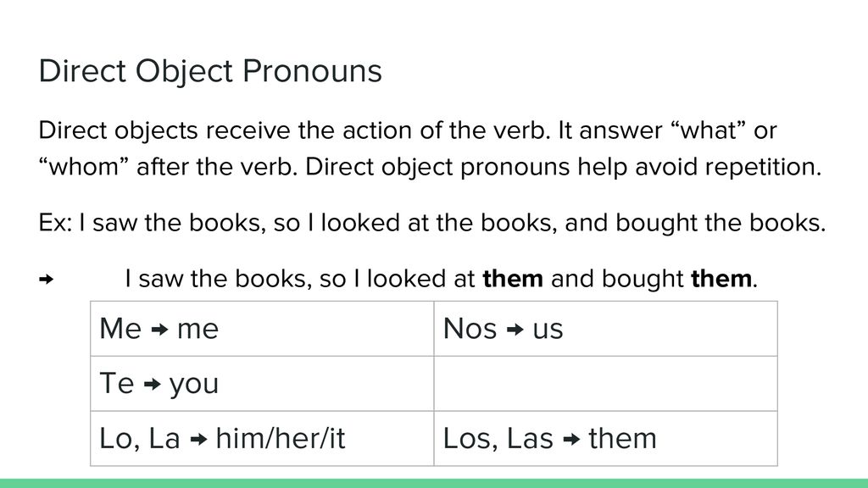Viewport: 868px width, 488px height.
Task: Click the arrow after 'Los, Las'
Action: 570,440
